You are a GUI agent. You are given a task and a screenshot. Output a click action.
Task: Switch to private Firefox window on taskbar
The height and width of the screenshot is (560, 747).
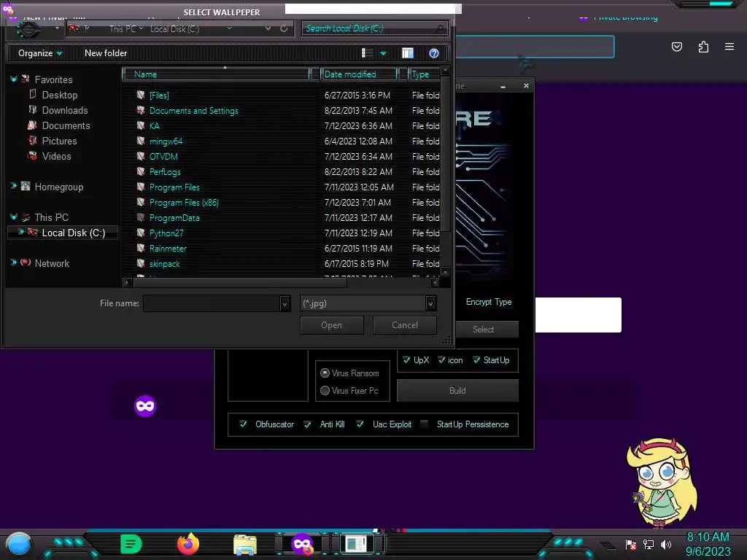point(302,544)
